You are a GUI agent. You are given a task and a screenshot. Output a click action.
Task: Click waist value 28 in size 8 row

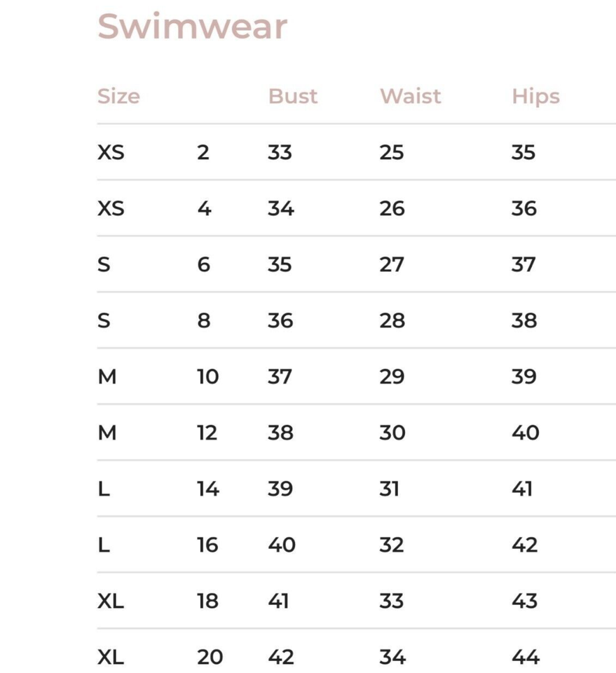(392, 320)
